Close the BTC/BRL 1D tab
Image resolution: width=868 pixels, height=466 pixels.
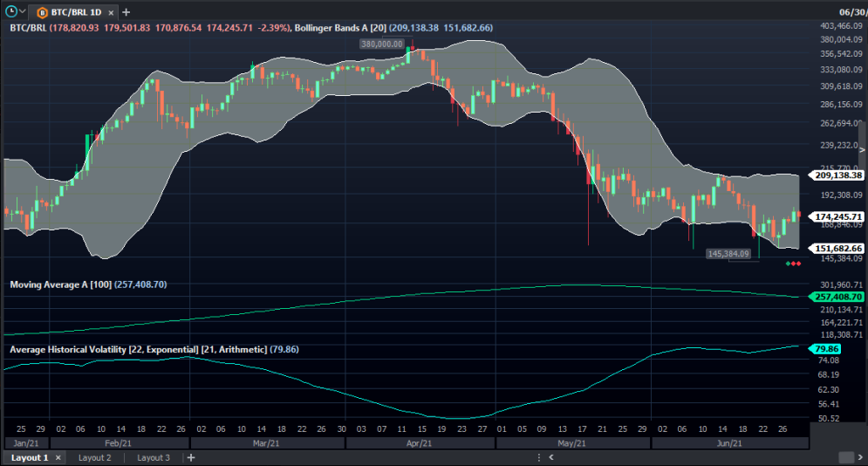point(112,12)
